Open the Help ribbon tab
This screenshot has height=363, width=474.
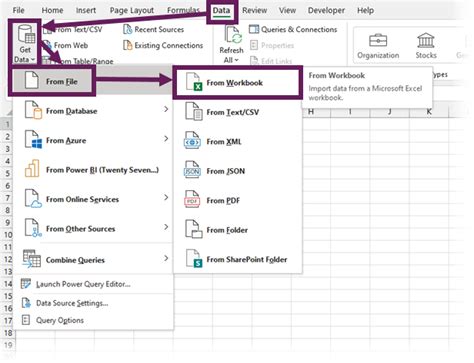click(365, 10)
